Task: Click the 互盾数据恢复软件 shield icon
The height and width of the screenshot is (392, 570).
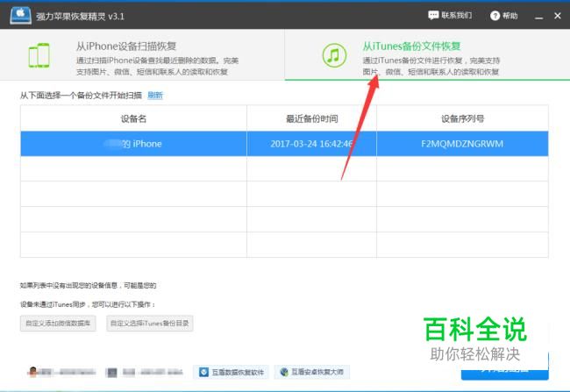Action: (x=204, y=372)
